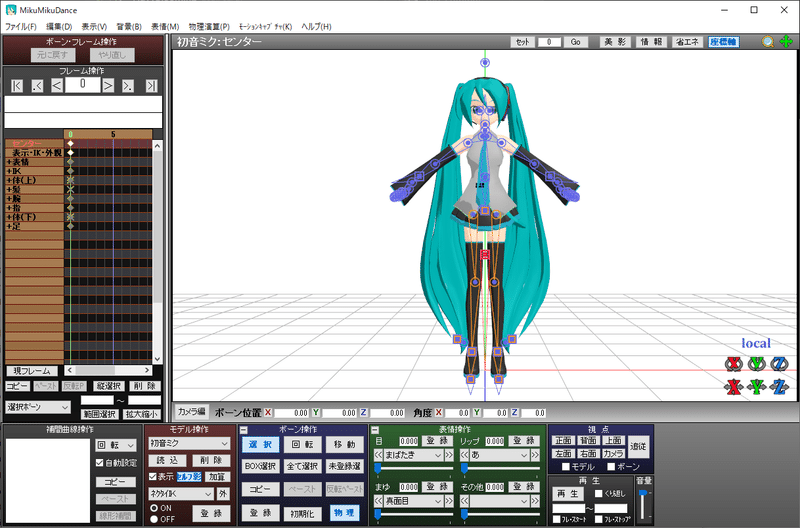Click >> beside the まばたき eye morph

pos(448,455)
